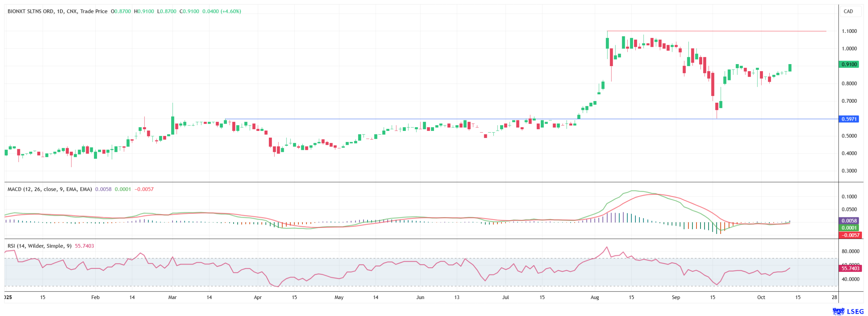Screen dimensions: 868x316
Task: Select the RSI indicator legend label
Action: (39, 246)
